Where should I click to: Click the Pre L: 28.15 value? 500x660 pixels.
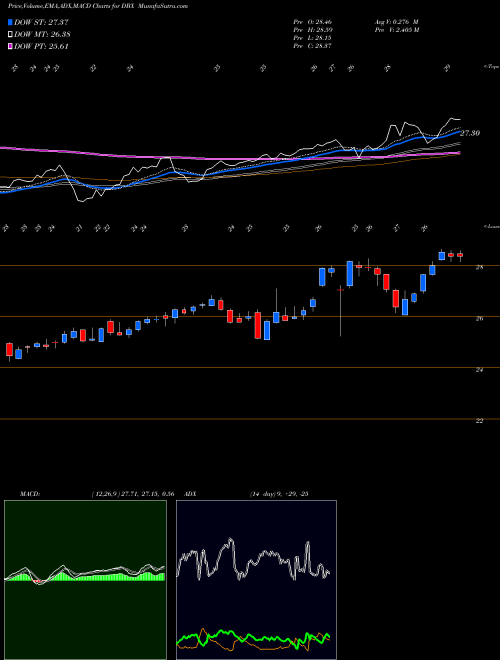(312, 38)
